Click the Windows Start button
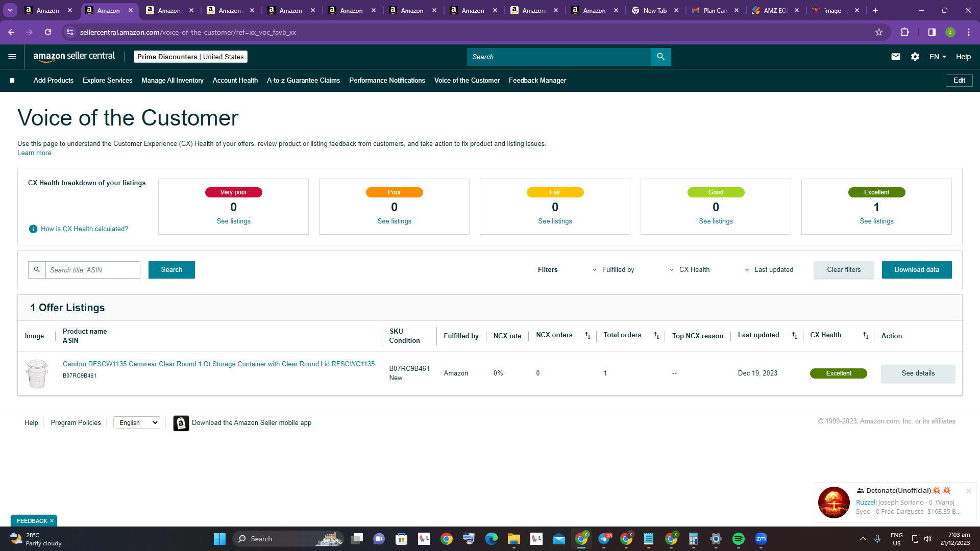 [x=219, y=539]
